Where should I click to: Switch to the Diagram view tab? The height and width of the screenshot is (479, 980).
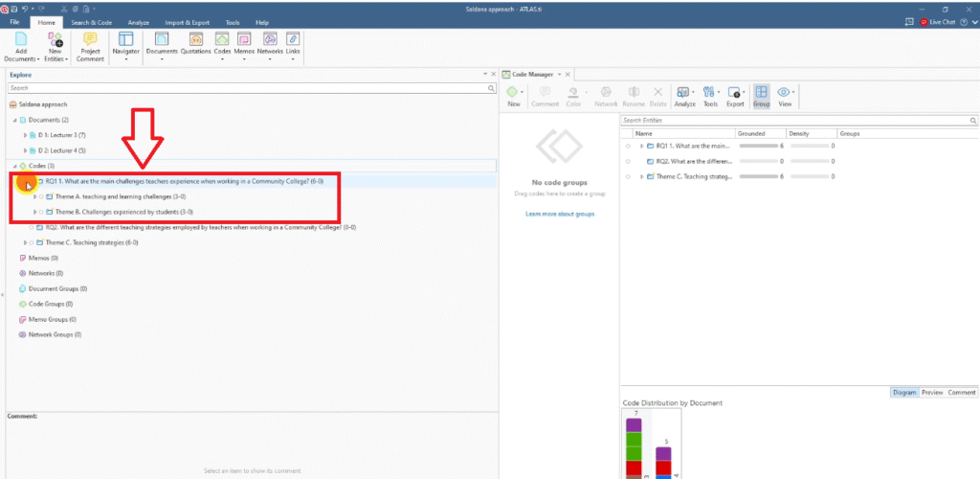click(903, 392)
